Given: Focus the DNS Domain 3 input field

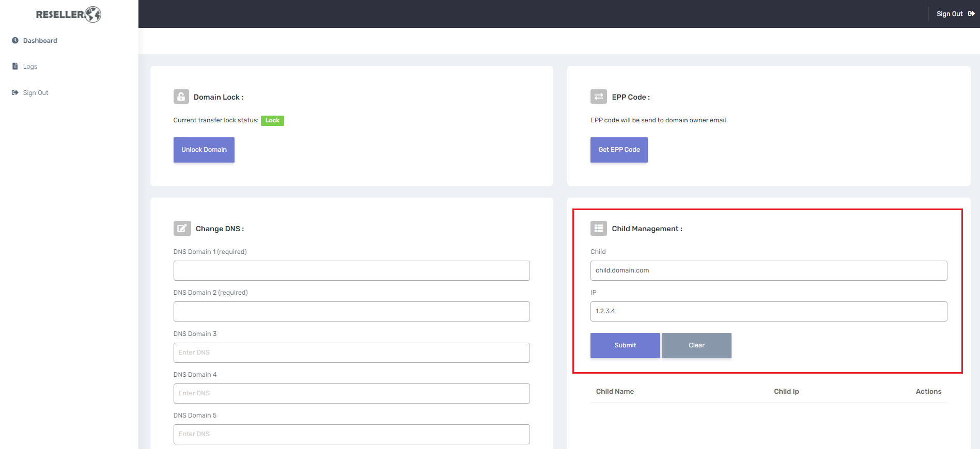Looking at the screenshot, I should click(351, 352).
